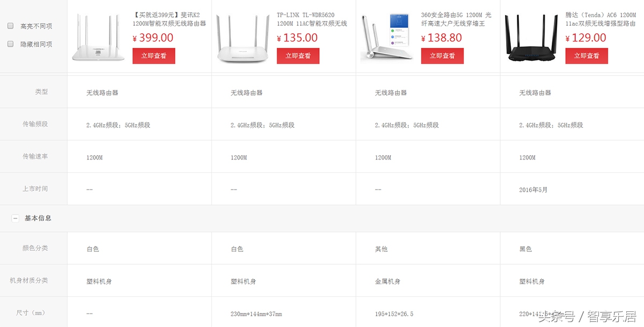Image resolution: width=644 pixels, height=327 pixels.
Task: Open the TP-LINK TL-WDR5620 title link
Action: click(310, 19)
